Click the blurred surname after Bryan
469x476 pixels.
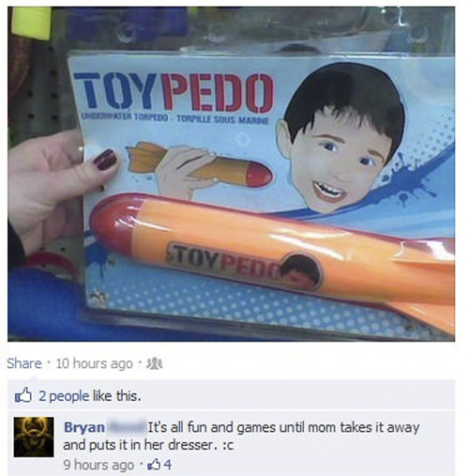(127, 427)
